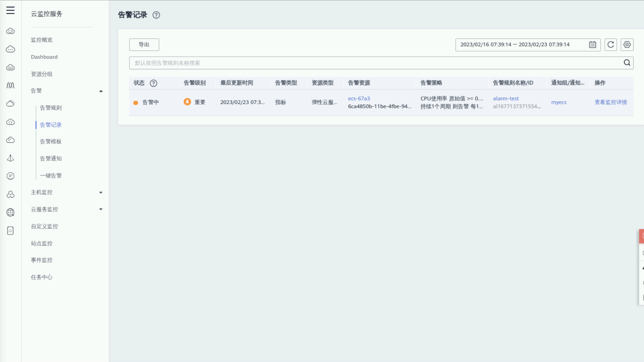Viewport: 644px width, 362px height.
Task: Click the circled IP icon
Action: tap(10, 176)
